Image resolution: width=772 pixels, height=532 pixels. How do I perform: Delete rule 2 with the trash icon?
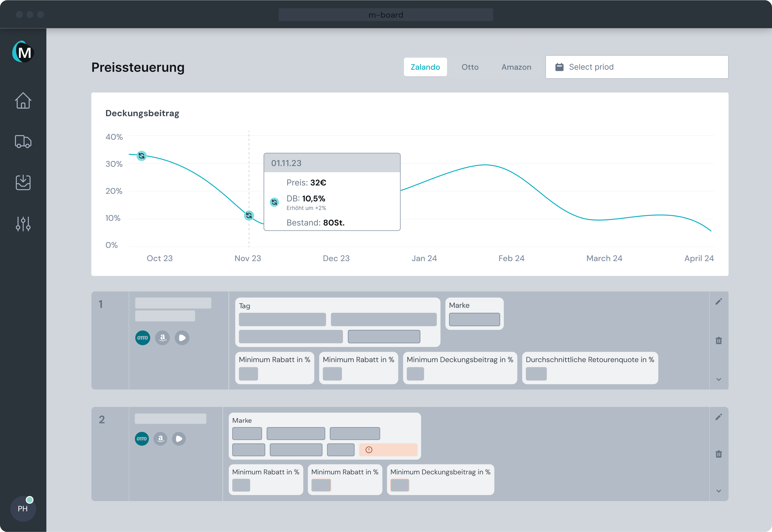(x=719, y=454)
